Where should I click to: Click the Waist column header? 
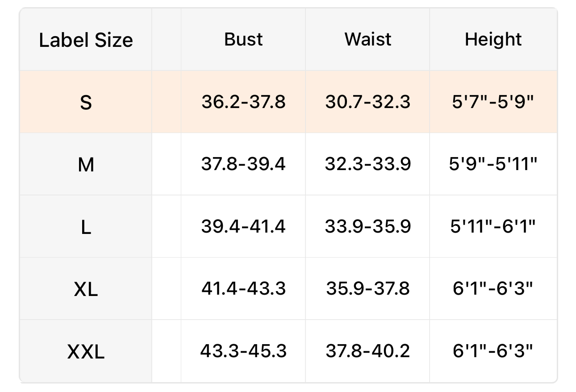point(367,39)
